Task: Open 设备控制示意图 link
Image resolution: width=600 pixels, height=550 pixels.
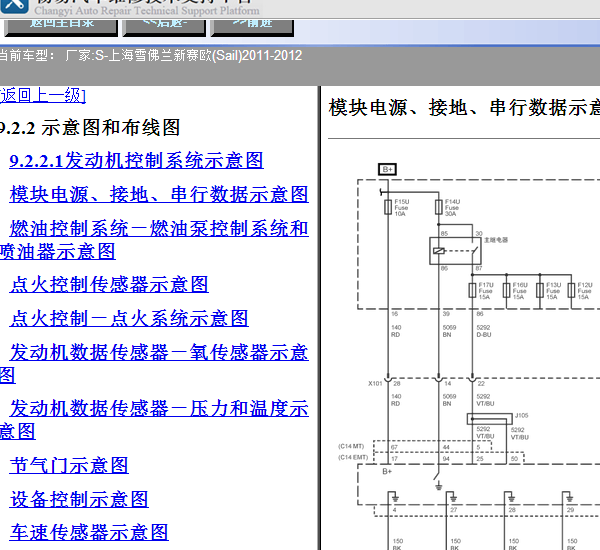Action: click(x=79, y=499)
